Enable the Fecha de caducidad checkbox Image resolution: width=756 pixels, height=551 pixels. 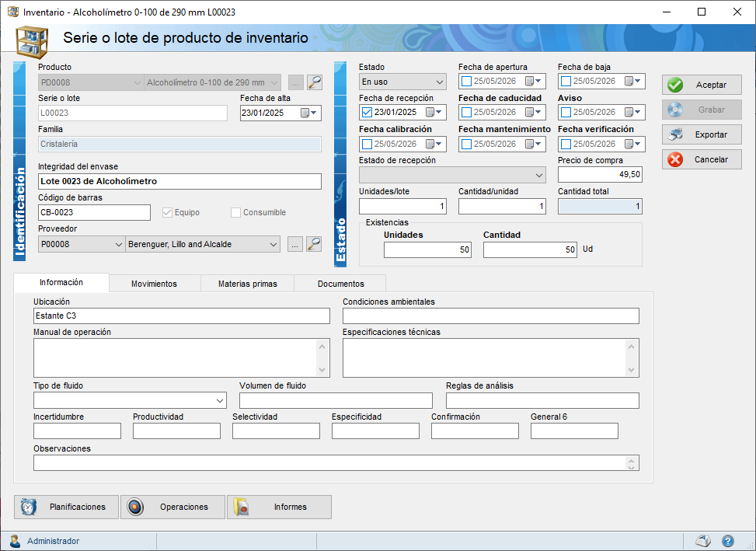click(x=466, y=112)
